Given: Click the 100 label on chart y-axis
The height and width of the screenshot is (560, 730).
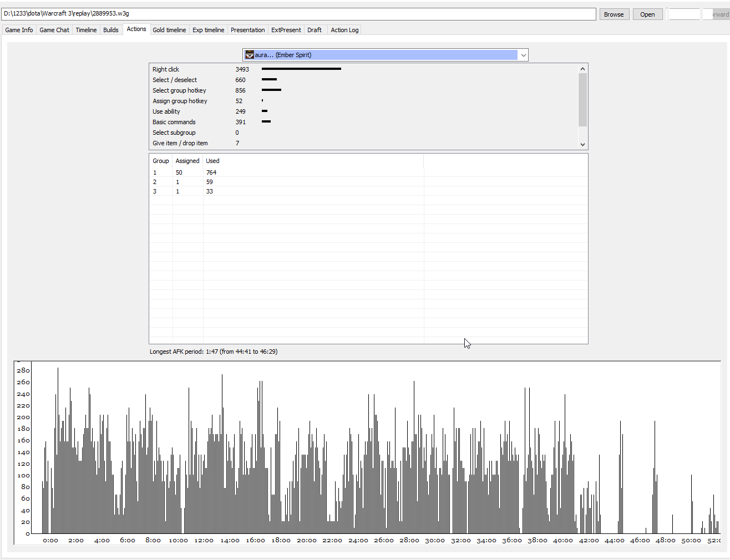Looking at the screenshot, I should click(23, 475).
